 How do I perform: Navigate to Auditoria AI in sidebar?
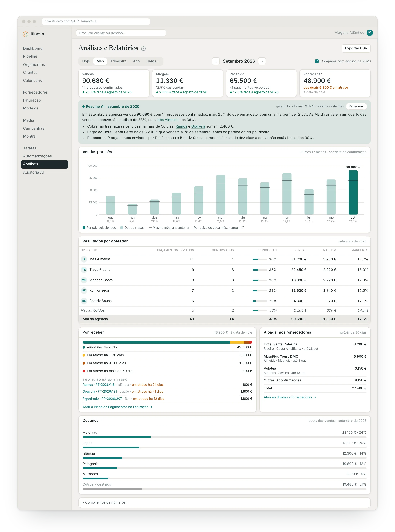(34, 172)
